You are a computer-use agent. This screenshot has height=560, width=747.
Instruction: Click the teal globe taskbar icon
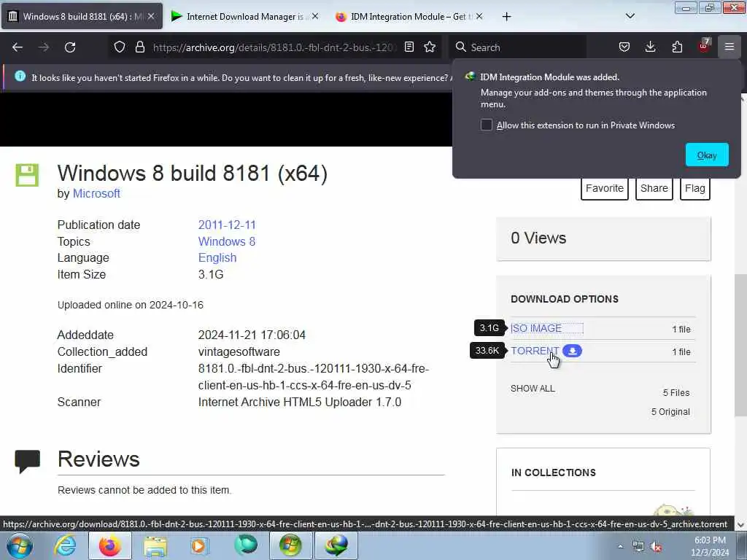245,545
